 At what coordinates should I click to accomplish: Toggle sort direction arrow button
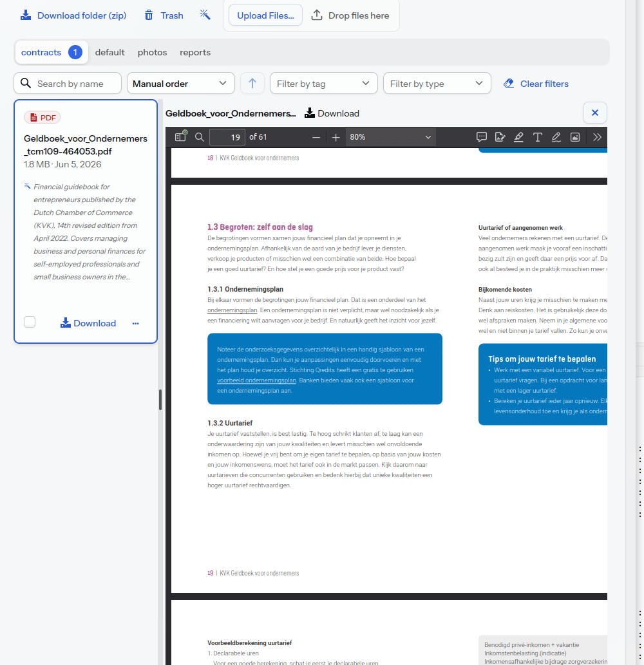[x=252, y=84]
